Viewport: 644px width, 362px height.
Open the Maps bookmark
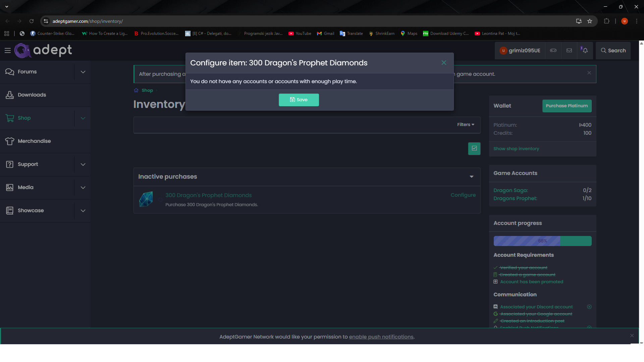tap(409, 34)
